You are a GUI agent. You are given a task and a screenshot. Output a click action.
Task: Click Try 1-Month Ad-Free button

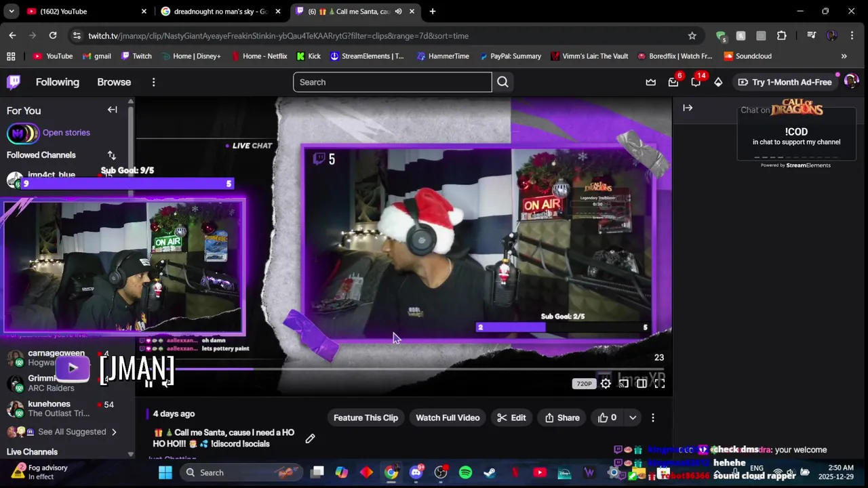point(785,82)
